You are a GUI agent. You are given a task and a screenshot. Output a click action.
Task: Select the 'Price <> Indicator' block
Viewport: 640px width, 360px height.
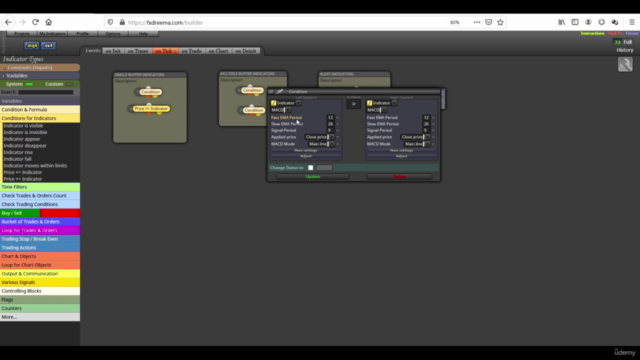coord(151,109)
